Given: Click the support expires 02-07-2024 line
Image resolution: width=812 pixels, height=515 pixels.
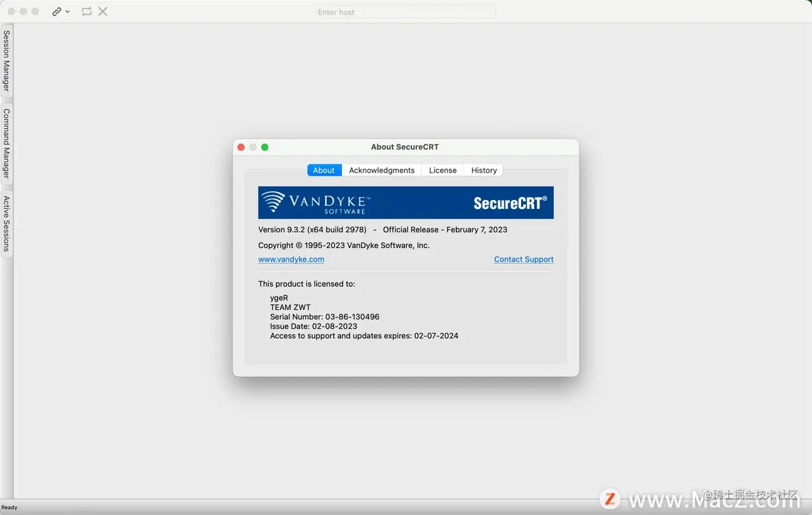Looking at the screenshot, I should [364, 336].
